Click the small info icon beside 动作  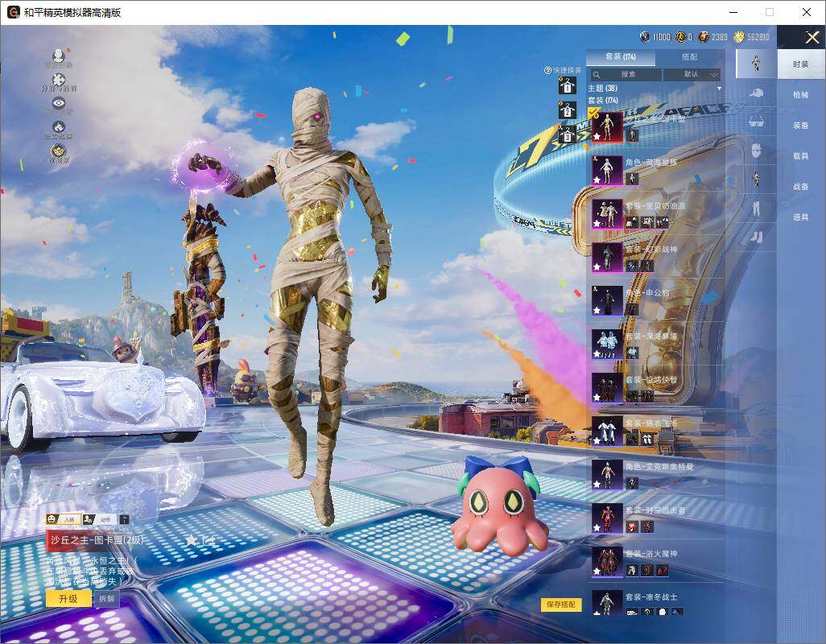coord(124,520)
